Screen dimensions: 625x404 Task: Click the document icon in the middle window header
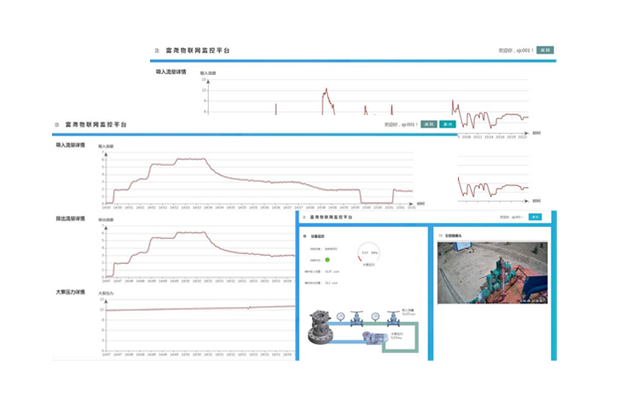click(57, 125)
